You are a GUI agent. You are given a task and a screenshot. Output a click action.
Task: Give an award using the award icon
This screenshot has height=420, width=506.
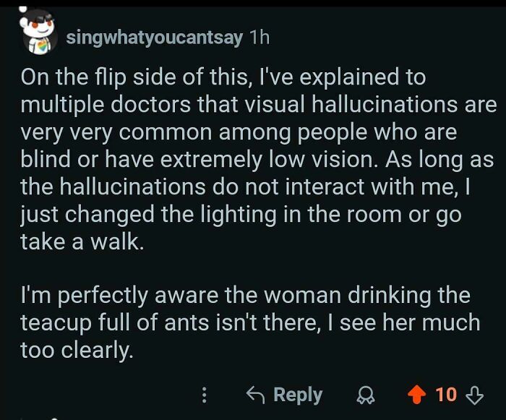(366, 395)
